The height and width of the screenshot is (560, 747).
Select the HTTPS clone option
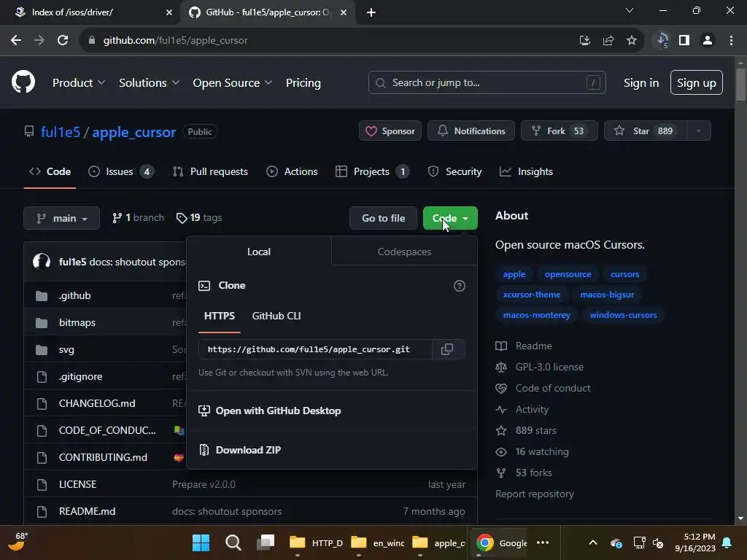219,316
